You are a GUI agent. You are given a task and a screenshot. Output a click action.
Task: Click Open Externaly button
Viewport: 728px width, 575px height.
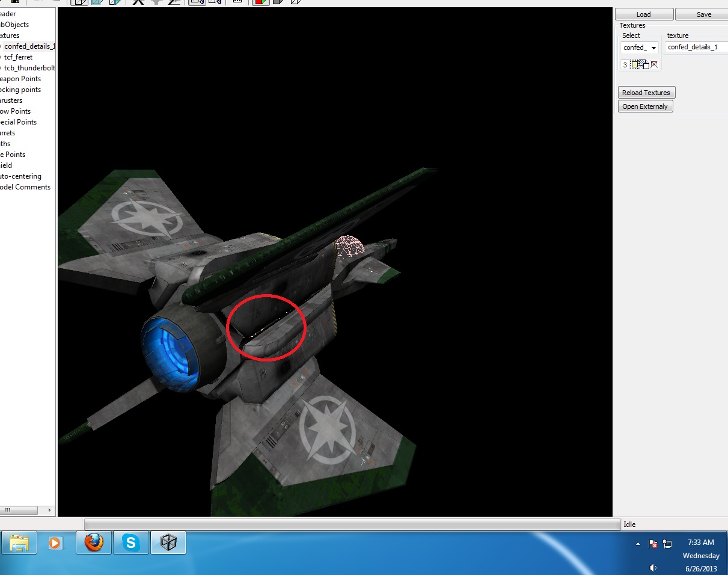tap(645, 106)
